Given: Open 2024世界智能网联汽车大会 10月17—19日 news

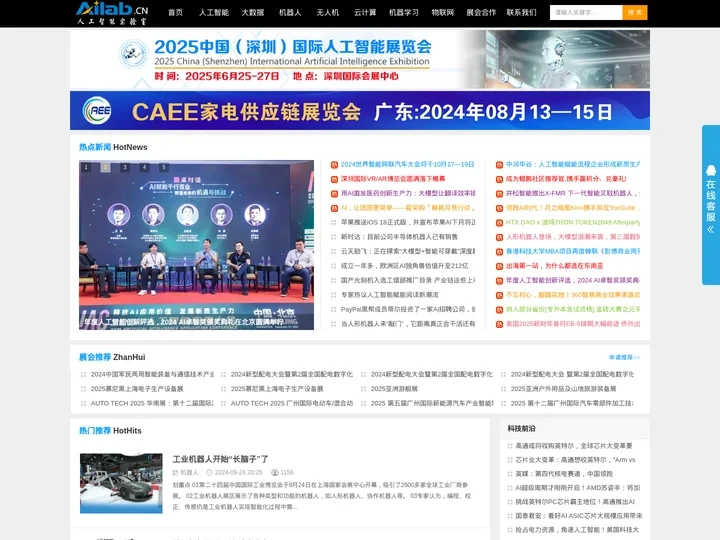Looking at the screenshot, I should (407, 164).
